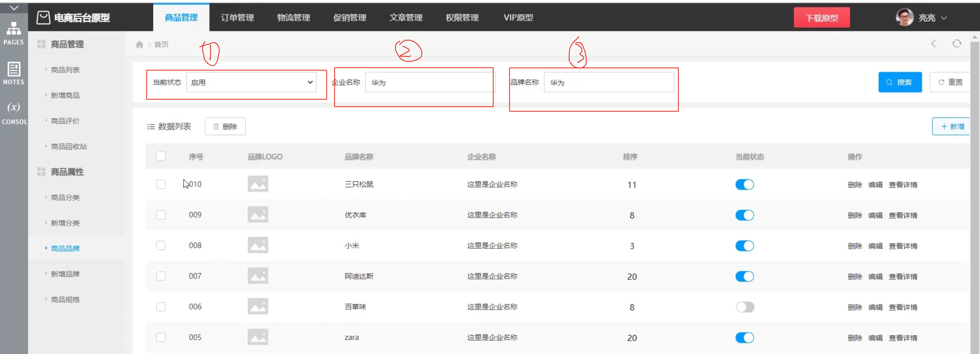The width and height of the screenshot is (980, 354).
Task: Check the row 010 checkbox
Action: (161, 185)
